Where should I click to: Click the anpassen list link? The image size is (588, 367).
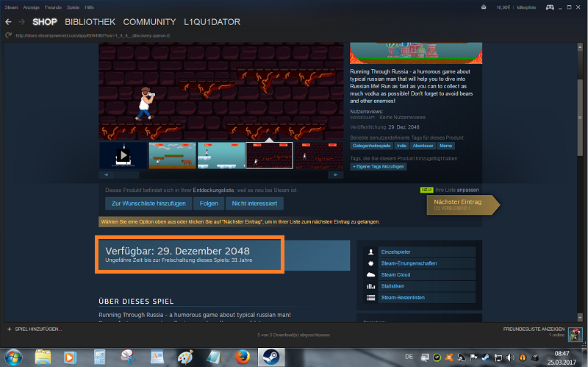click(467, 190)
